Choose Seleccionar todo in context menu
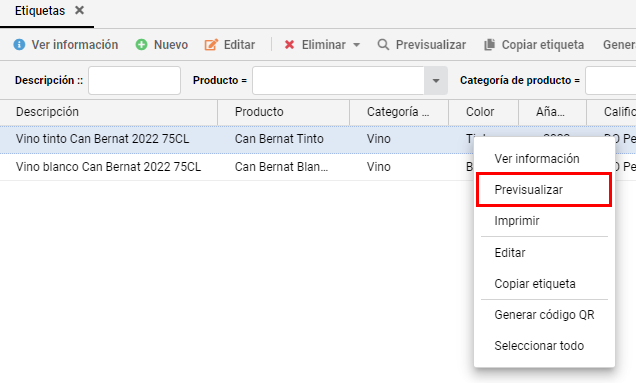 click(x=544, y=346)
